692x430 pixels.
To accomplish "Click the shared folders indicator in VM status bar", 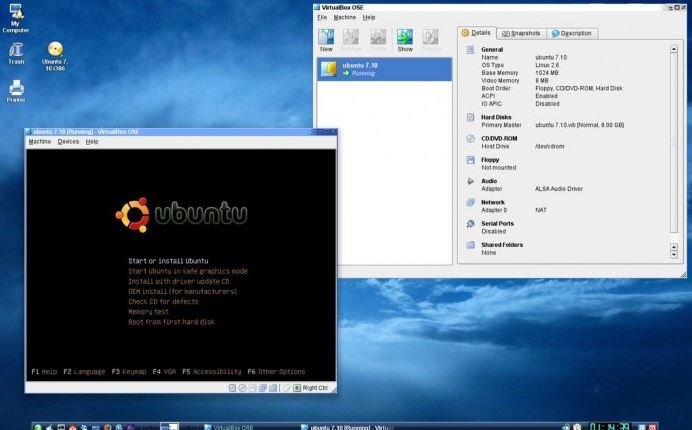I will pyautogui.click(x=273, y=388).
